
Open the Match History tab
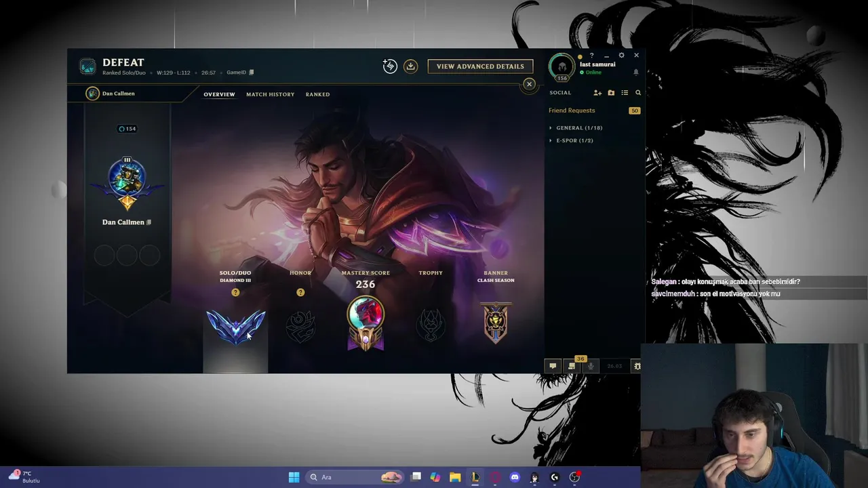click(270, 94)
